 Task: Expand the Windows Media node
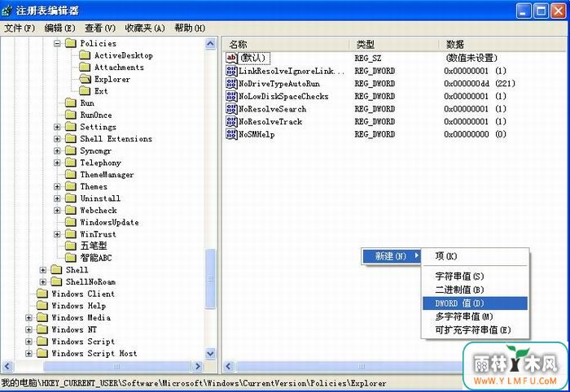pyautogui.click(x=28, y=318)
